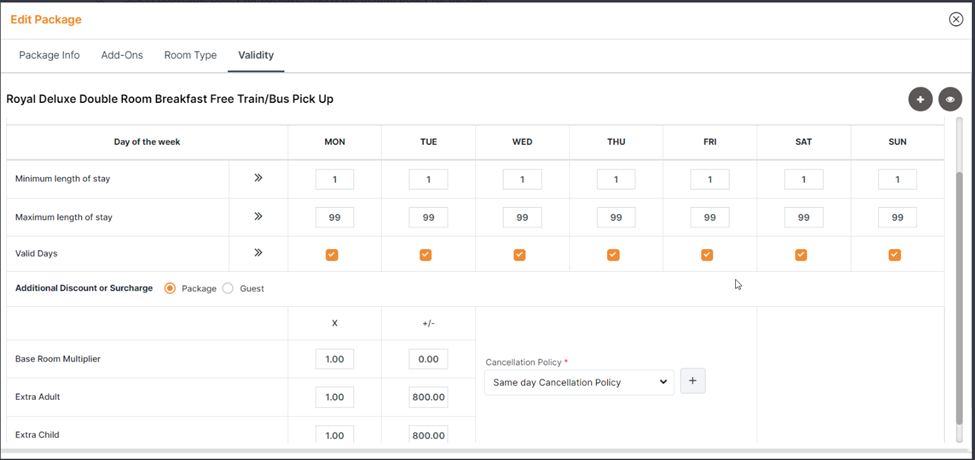This screenshot has width=975, height=460.
Task: Switch to the Package Info tab
Action: click(49, 55)
